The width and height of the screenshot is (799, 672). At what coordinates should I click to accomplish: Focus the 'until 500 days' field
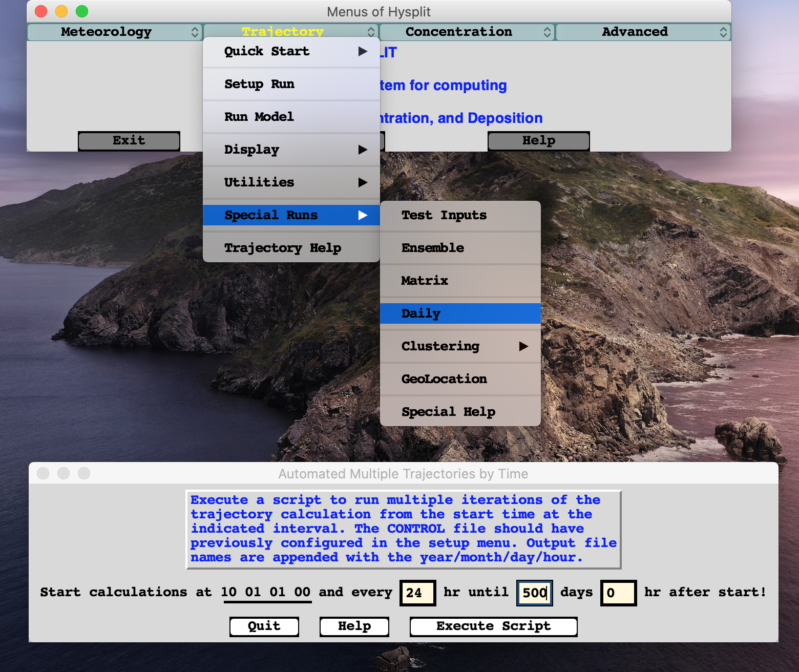(535, 593)
